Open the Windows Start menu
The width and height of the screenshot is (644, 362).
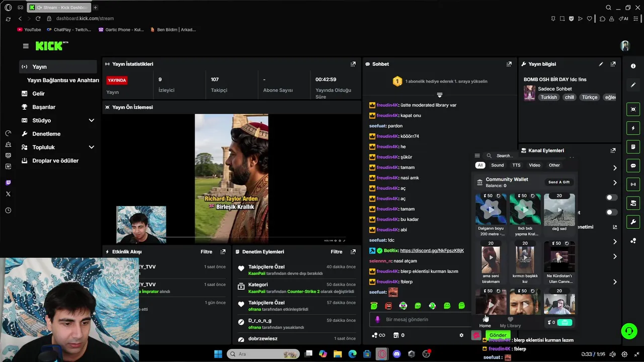(218, 354)
